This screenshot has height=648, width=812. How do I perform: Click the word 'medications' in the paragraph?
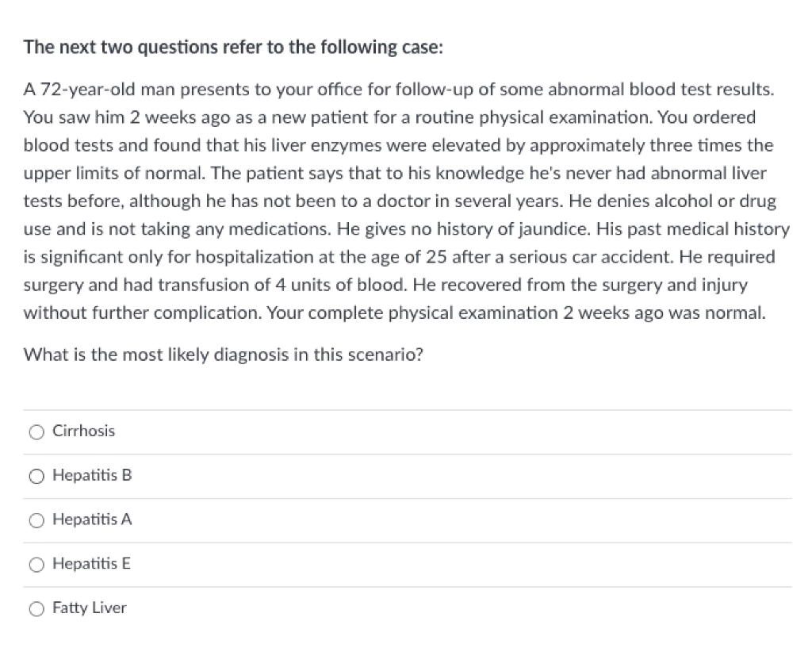pos(282,229)
